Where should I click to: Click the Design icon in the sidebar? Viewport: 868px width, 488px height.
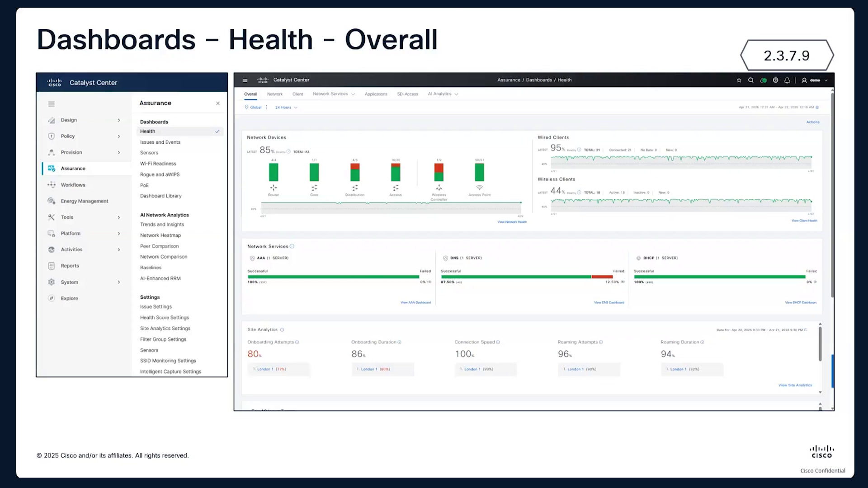pos(52,120)
